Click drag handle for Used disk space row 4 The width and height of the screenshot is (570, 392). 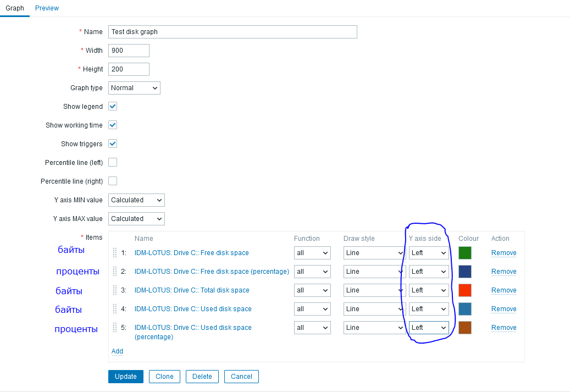115,309
